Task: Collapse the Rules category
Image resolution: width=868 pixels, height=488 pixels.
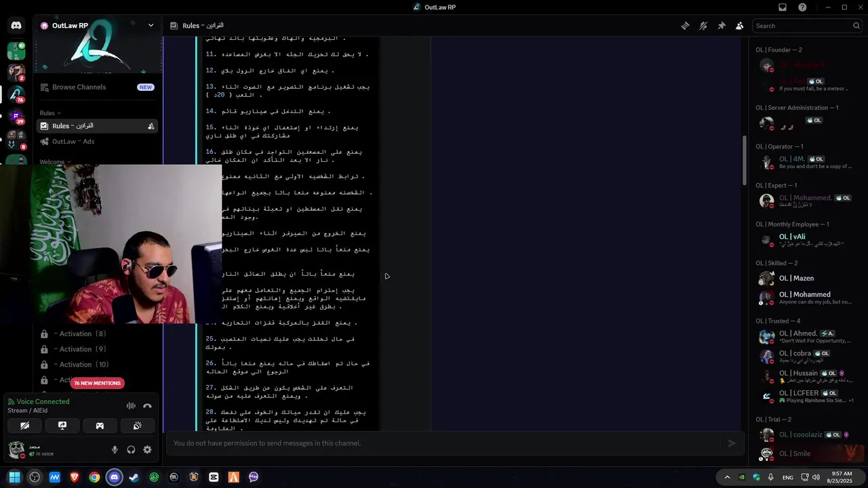Action: pyautogui.click(x=50, y=113)
